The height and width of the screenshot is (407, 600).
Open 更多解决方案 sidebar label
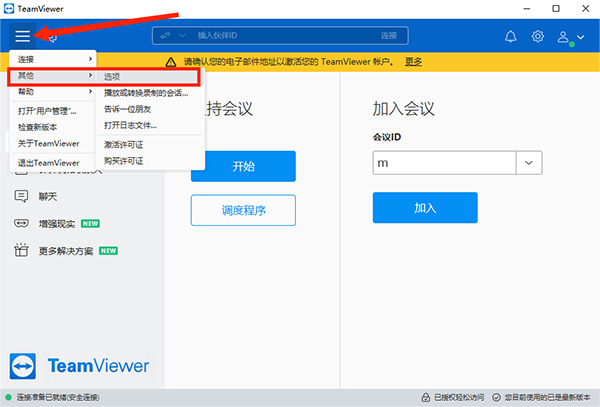tap(66, 251)
